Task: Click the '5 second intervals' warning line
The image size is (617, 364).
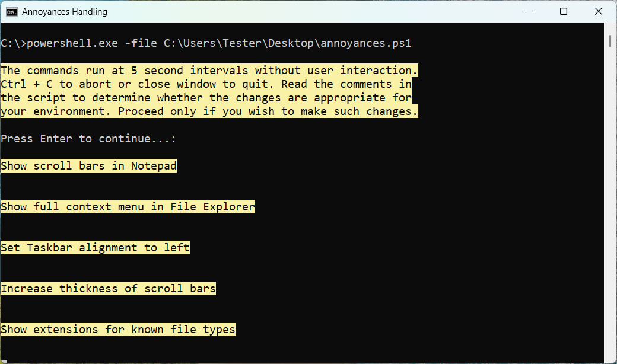Action: (209, 71)
